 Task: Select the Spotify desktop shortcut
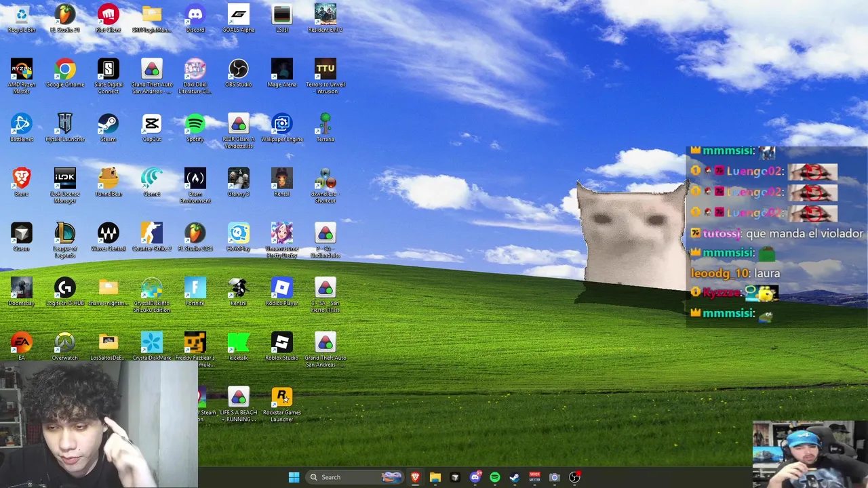click(195, 128)
